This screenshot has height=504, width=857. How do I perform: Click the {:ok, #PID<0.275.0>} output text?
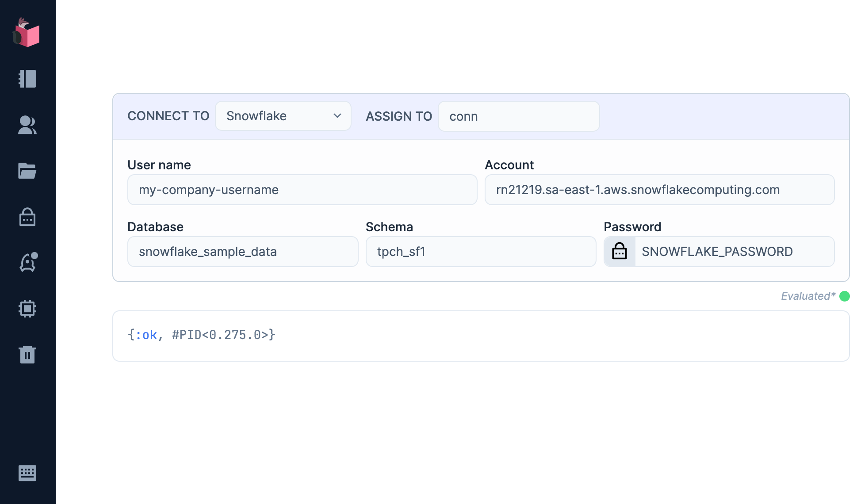pos(202,335)
